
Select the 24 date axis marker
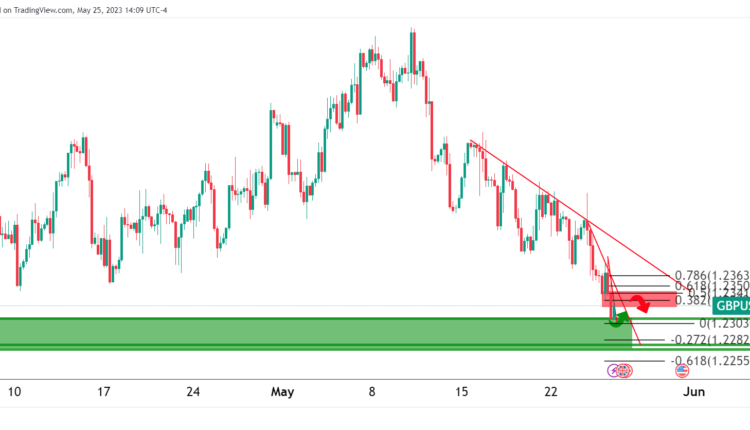(x=192, y=393)
